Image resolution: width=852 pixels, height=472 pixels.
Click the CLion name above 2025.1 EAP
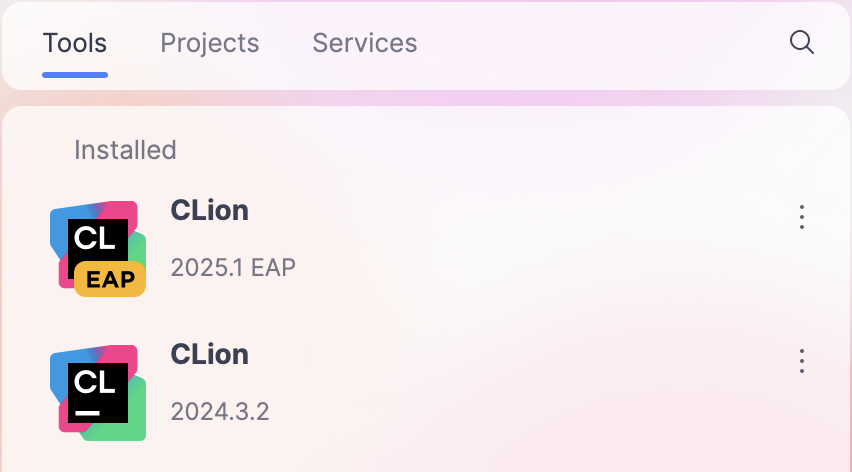(209, 210)
